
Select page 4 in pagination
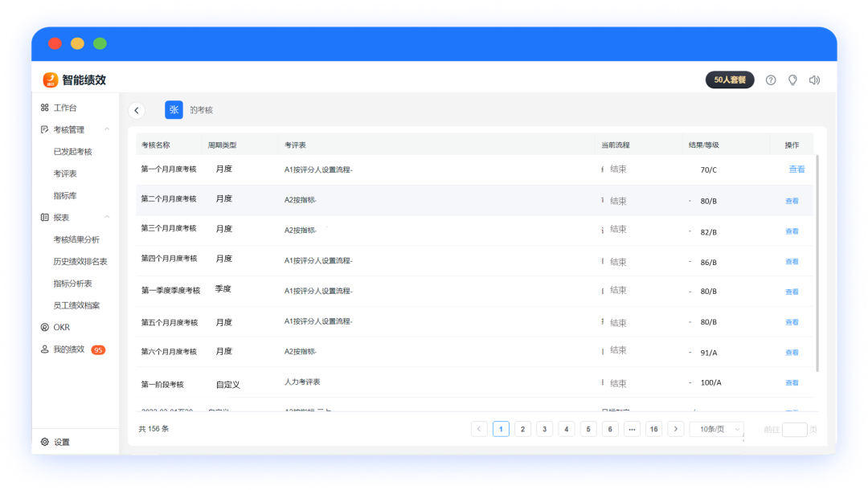coord(567,429)
